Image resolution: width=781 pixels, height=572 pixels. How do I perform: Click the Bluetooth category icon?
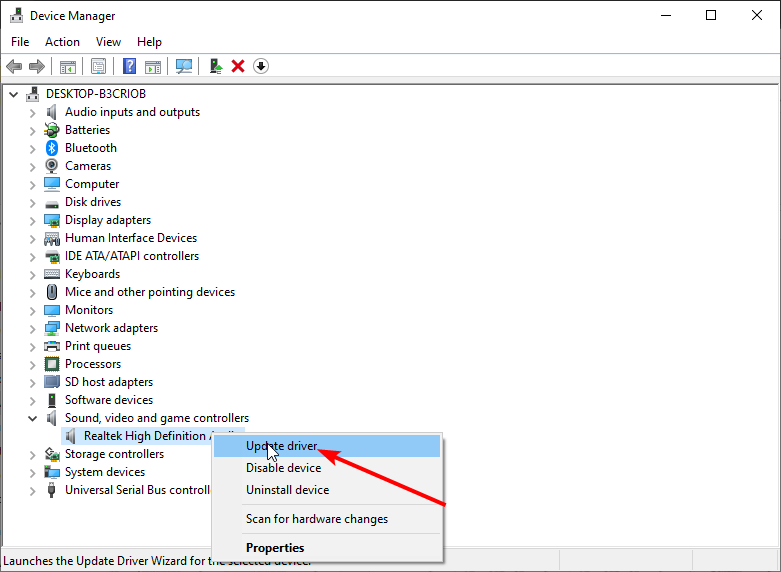pyautogui.click(x=52, y=148)
